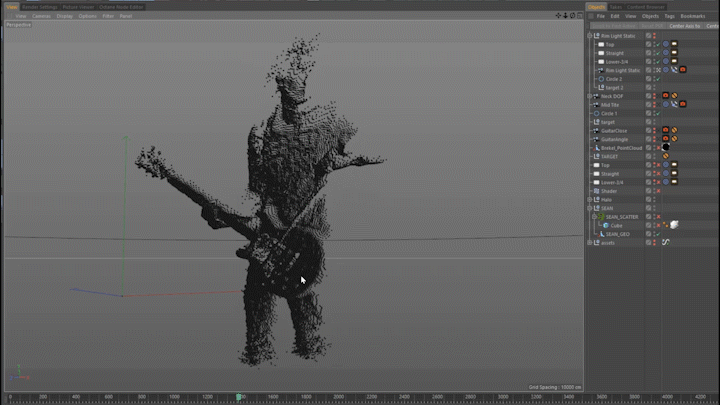Click the Octane camera tag on Neck DOF

tap(665, 96)
